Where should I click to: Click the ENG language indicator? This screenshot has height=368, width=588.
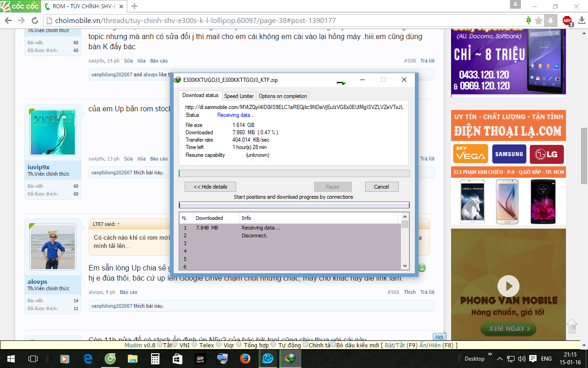click(x=546, y=359)
